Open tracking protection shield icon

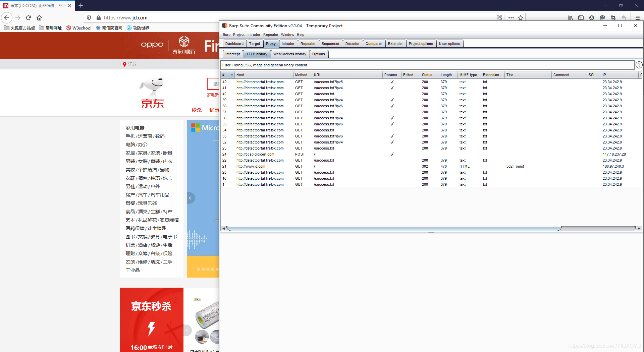[89, 18]
